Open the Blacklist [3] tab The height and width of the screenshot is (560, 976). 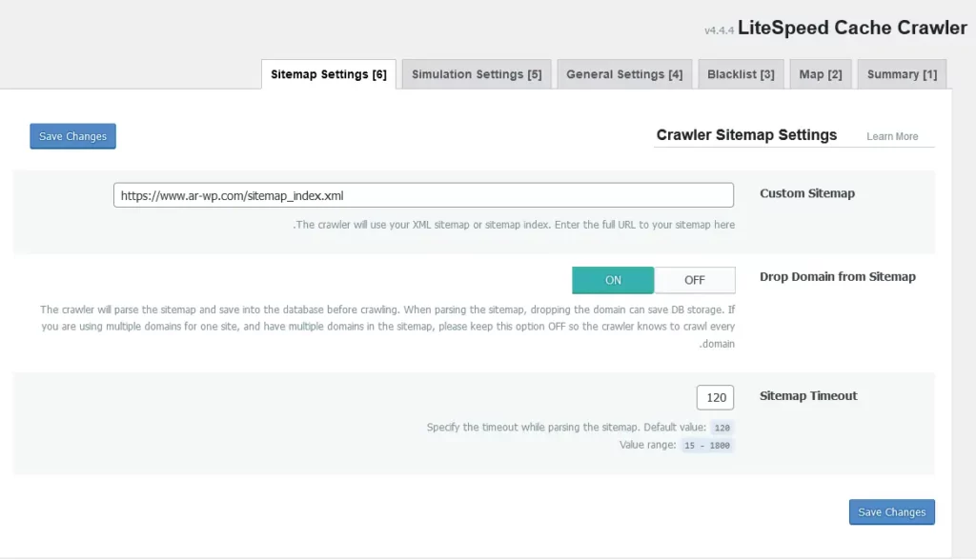click(741, 74)
